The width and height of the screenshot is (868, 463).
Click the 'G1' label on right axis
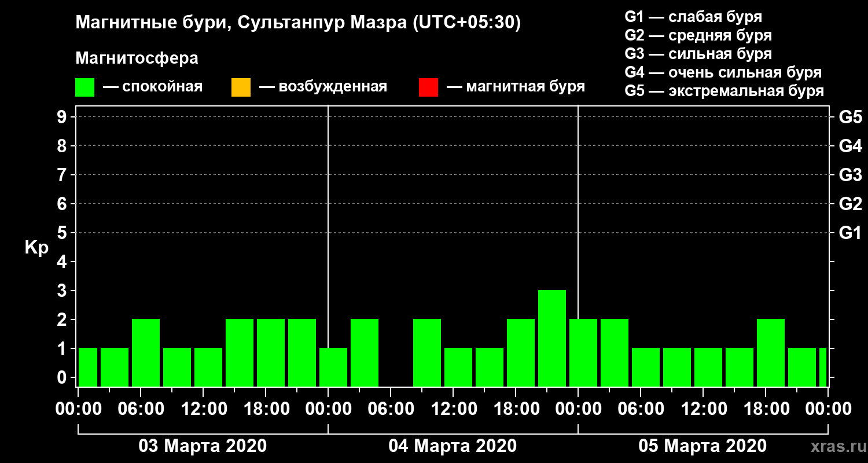tap(851, 233)
